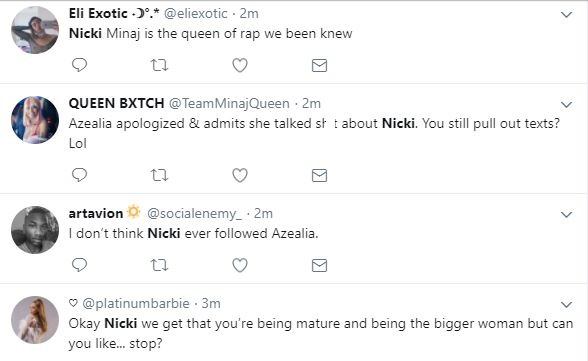Reply to Eli Exotic's tweet
Viewport: 588px width, 361px height.
[x=80, y=65]
